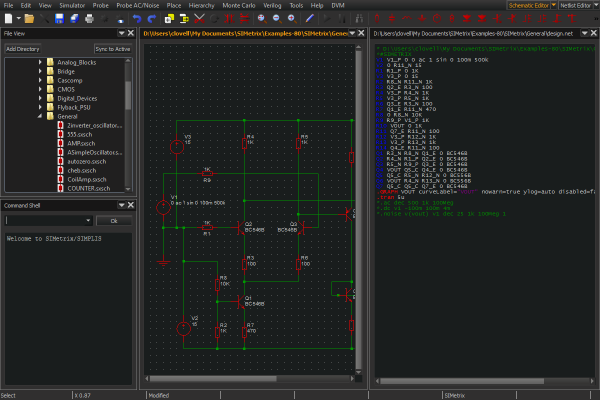Create a new schematic with the blank page icon

point(8,18)
